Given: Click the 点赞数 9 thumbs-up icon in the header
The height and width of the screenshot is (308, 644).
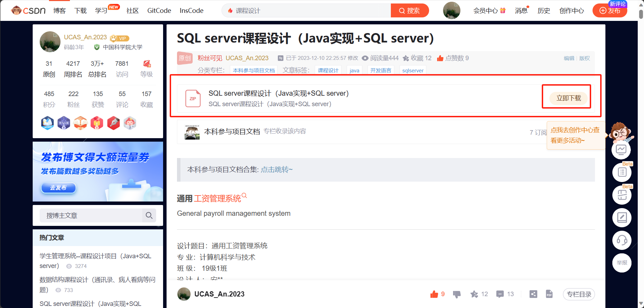Looking at the screenshot, I should tap(440, 58).
